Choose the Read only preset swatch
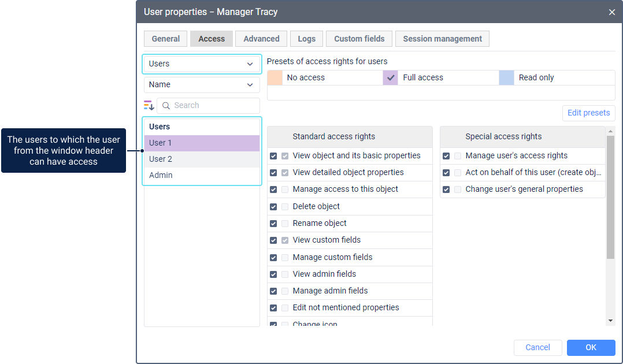This screenshot has height=364, width=623. (506, 77)
